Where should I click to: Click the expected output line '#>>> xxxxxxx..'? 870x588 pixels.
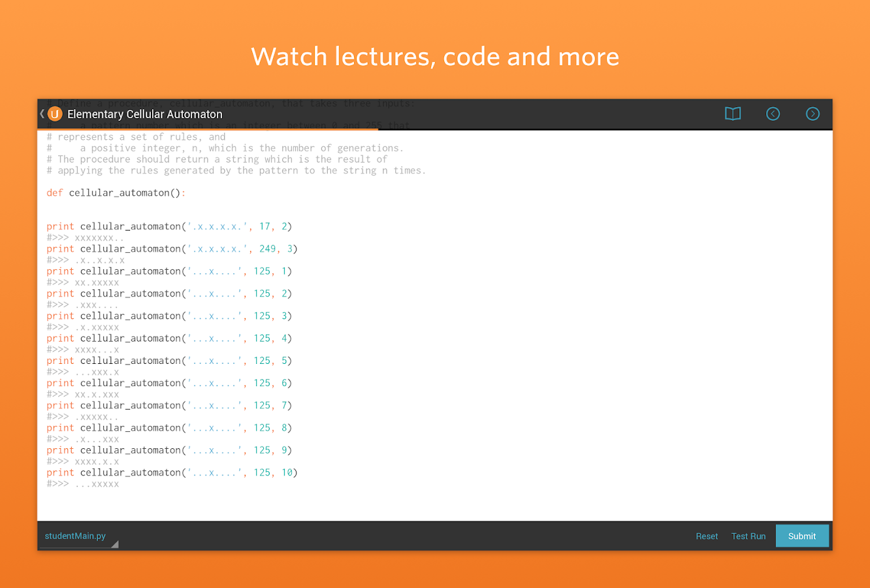click(85, 237)
